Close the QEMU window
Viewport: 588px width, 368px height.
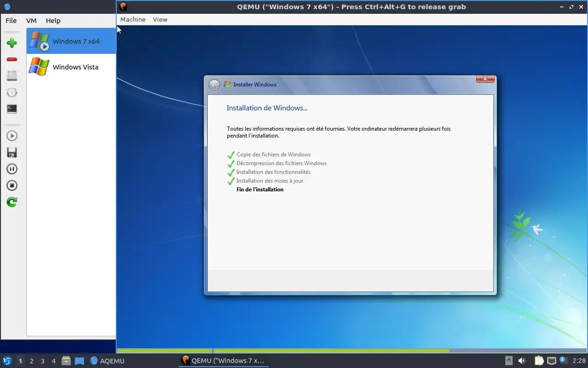tap(581, 7)
